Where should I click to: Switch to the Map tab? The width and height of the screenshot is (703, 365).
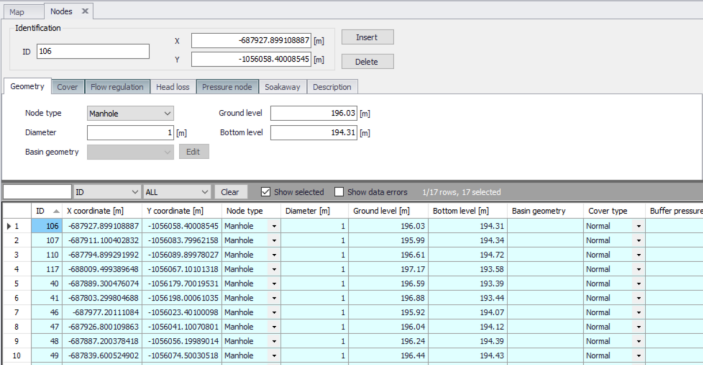tap(17, 12)
